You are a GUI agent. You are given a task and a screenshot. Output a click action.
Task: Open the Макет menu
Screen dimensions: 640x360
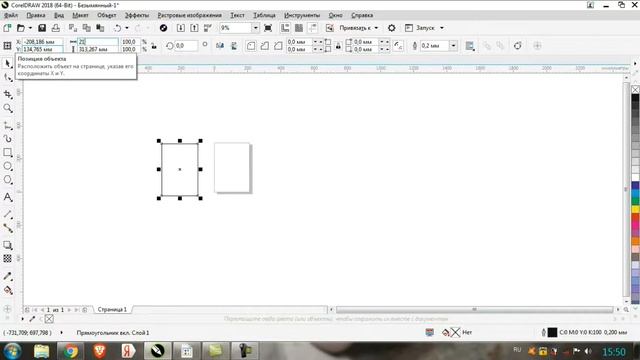pyautogui.click(x=80, y=15)
